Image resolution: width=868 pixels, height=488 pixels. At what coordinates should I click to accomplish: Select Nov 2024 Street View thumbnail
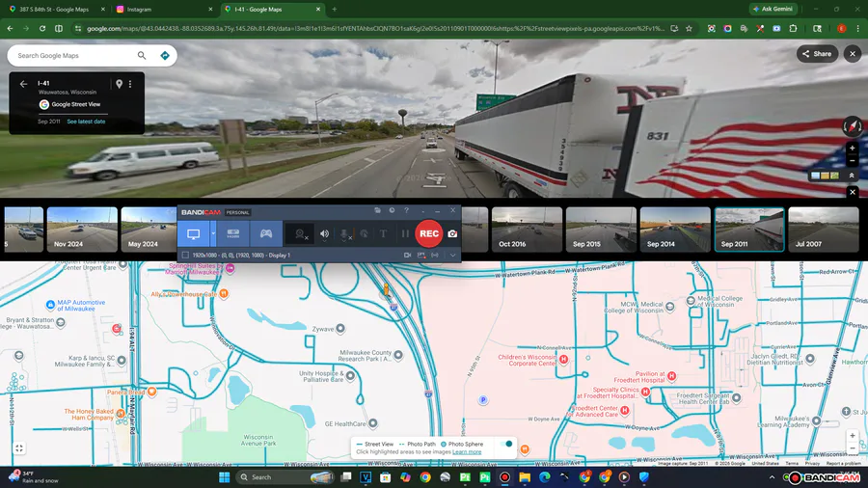[x=82, y=230]
